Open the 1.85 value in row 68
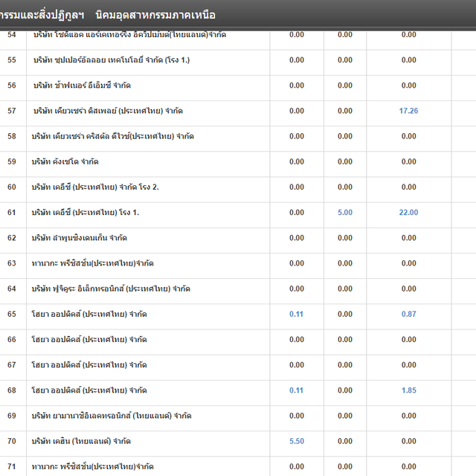The width and height of the screenshot is (476, 476). click(x=408, y=390)
